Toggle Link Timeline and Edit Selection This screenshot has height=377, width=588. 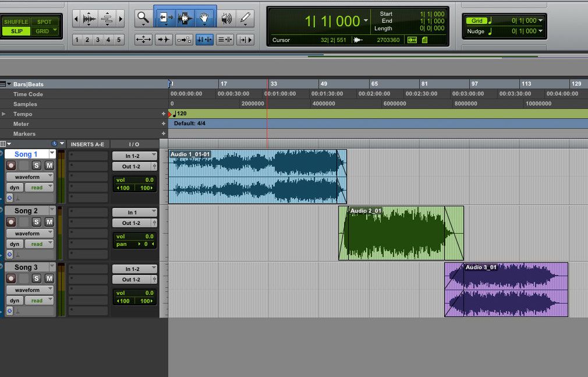[x=204, y=40]
